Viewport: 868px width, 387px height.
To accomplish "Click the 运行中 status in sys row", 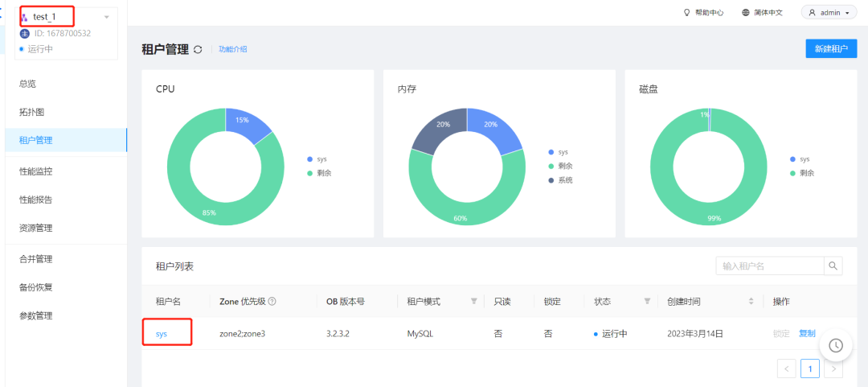I will [610, 334].
